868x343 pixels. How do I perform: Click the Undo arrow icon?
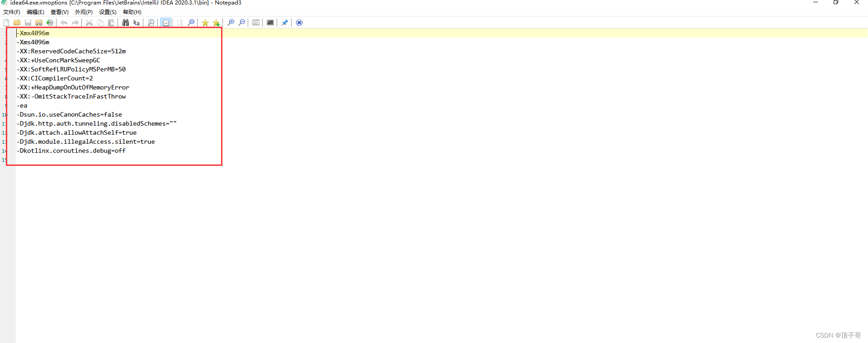click(64, 23)
